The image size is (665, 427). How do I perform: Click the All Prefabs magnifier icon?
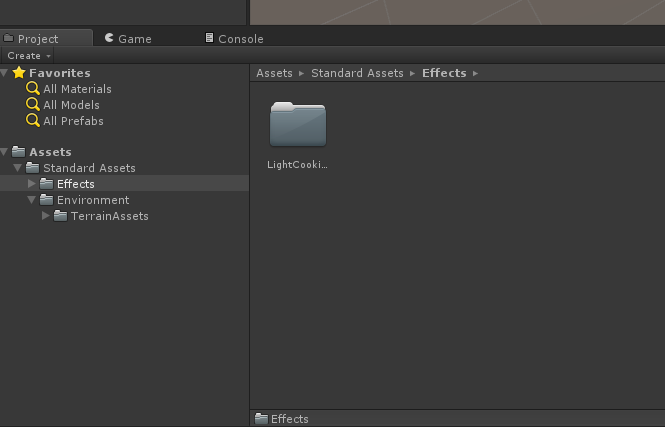[x=33, y=120]
